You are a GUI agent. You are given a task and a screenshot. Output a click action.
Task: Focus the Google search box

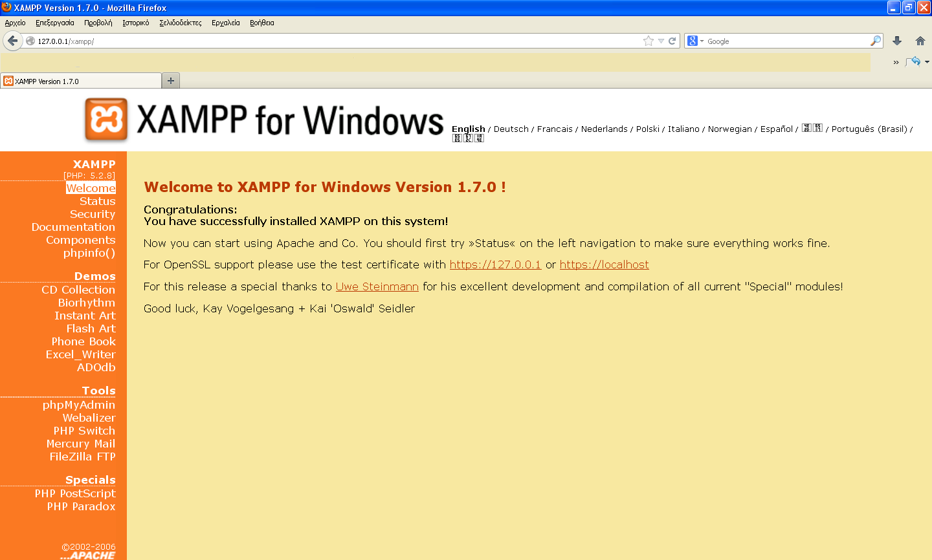786,41
